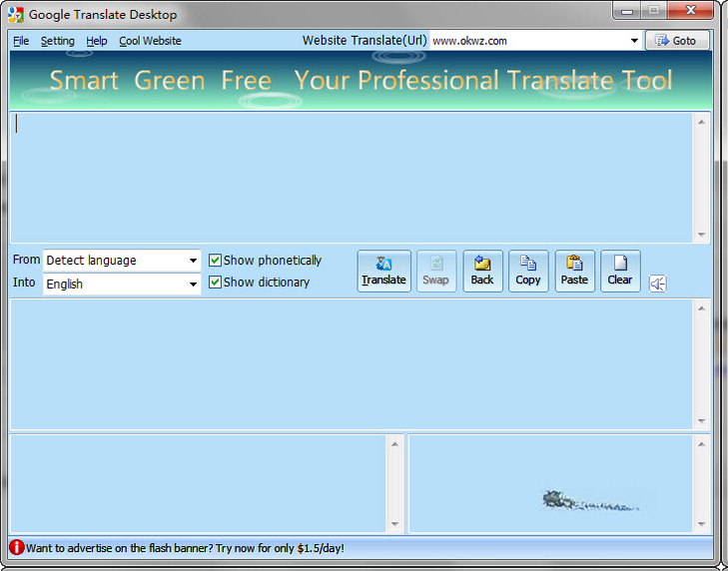Screen dimensions: 728x571
Task: Click the Google Translate Desktop title icon
Action: pos(16,14)
